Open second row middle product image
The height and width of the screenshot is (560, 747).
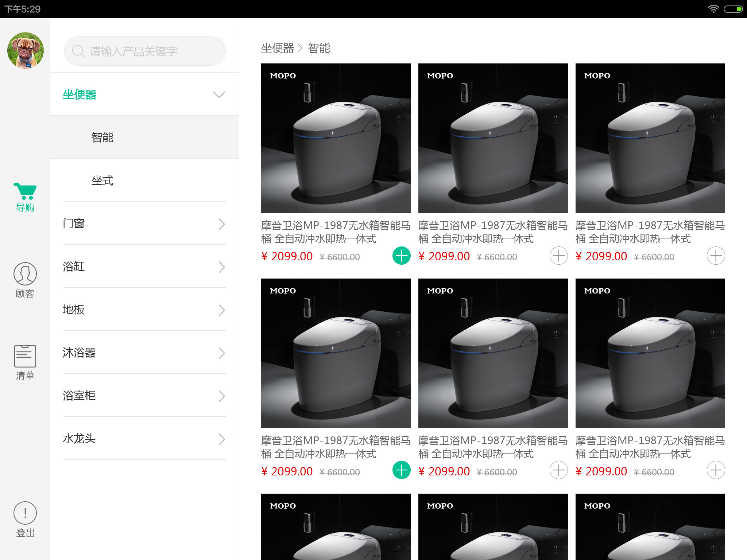493,353
